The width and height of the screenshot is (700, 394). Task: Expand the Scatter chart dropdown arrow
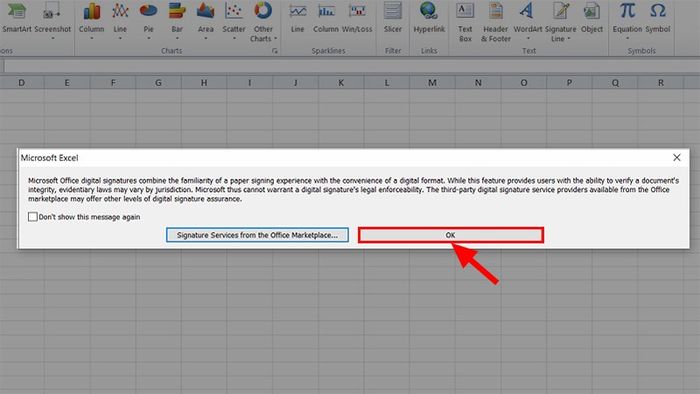pos(234,39)
